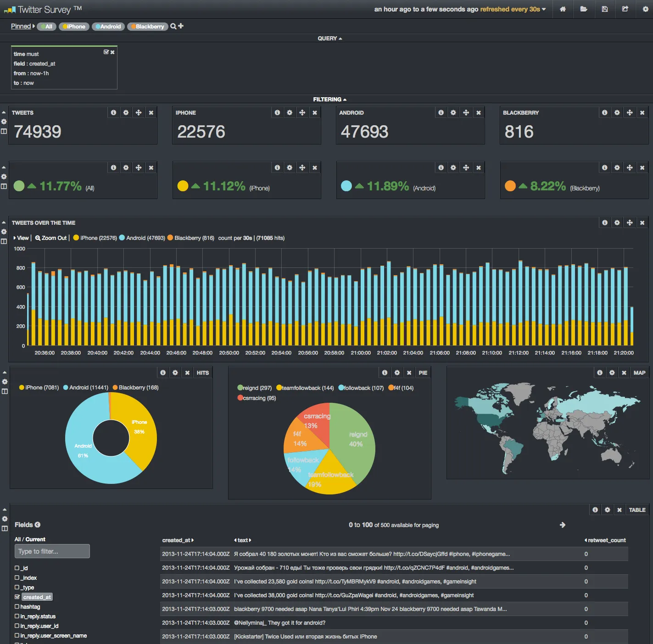Expand the View options in histogram
This screenshot has width=653, height=644.
tap(21, 238)
